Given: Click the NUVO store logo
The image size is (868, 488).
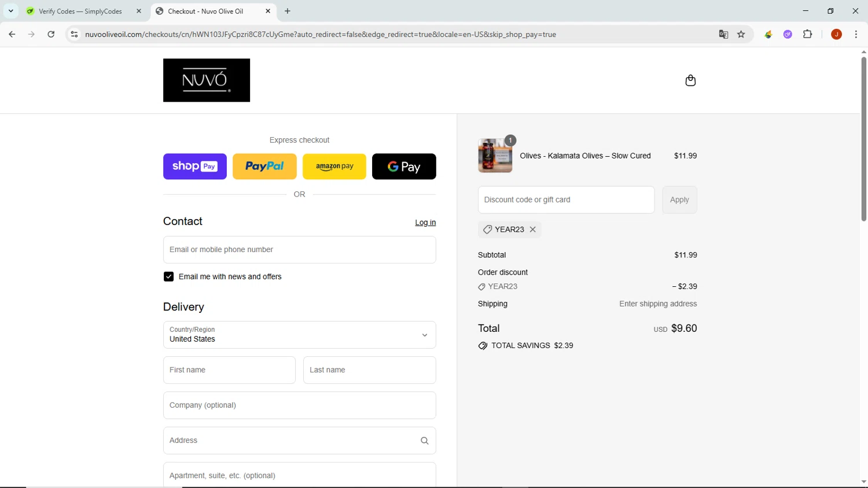Looking at the screenshot, I should point(207,80).
